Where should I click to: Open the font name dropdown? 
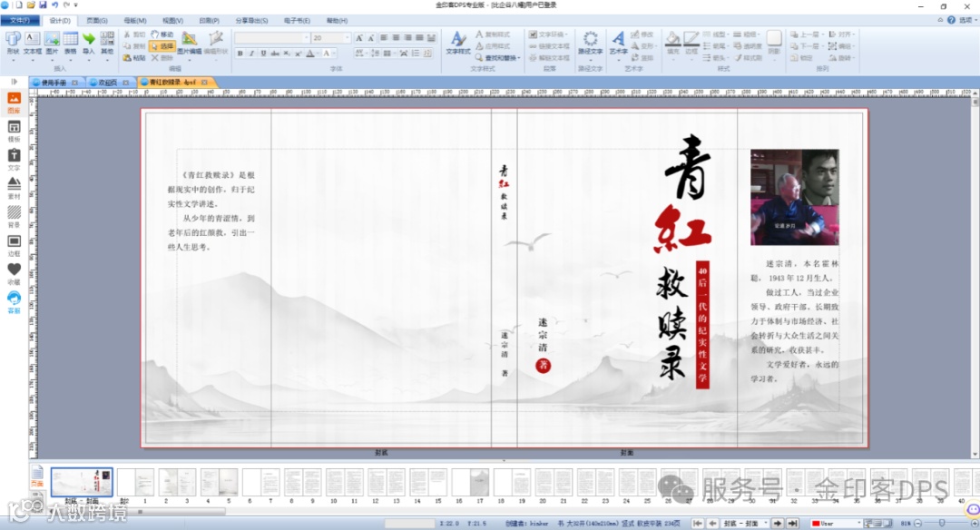[307, 38]
